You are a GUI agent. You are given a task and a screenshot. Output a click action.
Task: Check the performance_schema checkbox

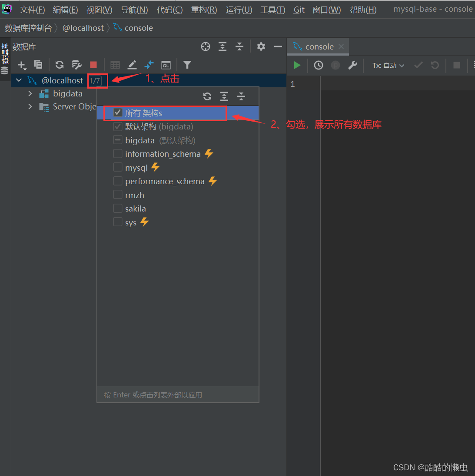click(x=117, y=181)
